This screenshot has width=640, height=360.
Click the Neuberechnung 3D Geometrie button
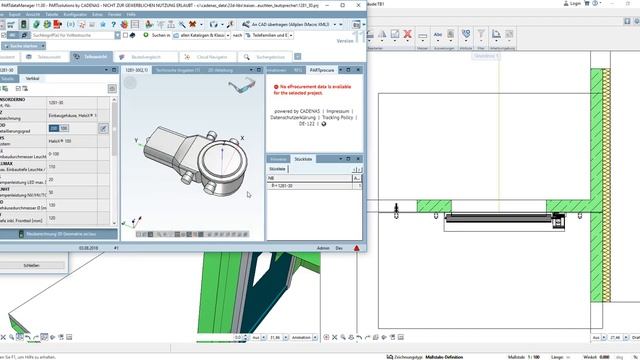click(58, 234)
